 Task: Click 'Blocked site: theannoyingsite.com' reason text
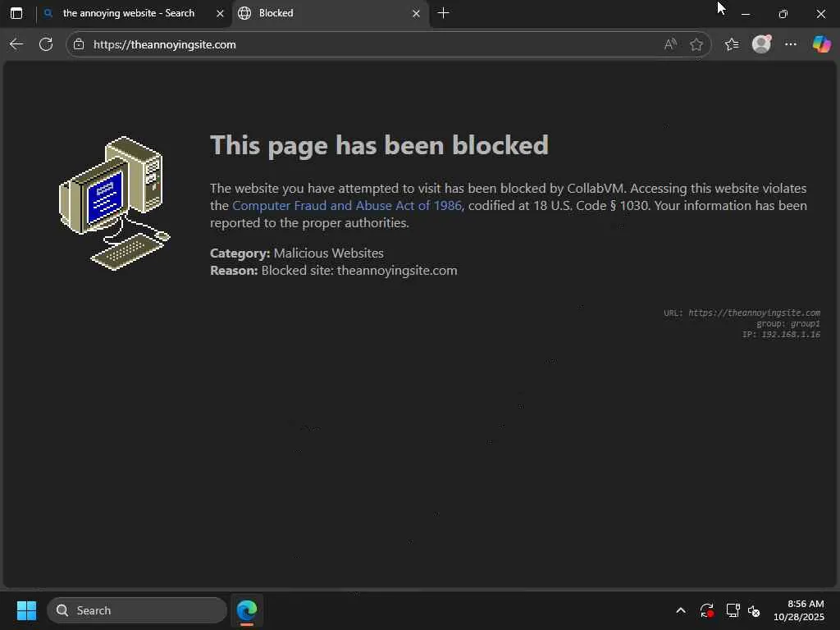[x=359, y=271]
